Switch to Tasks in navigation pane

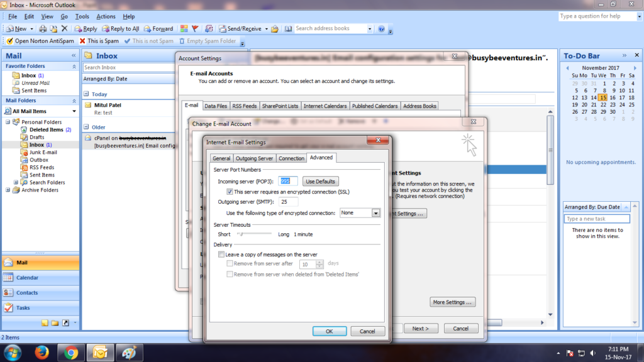coord(40,308)
